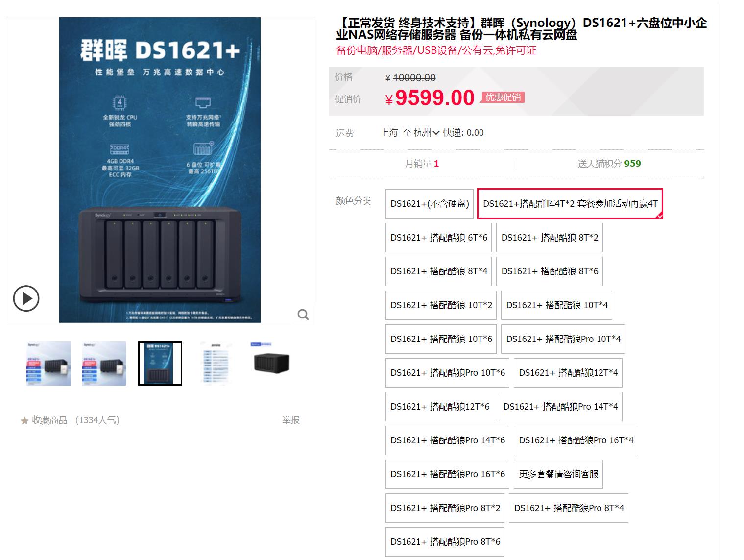Viewport: 744px width, 560px height.
Task: Click the 收藏商品 favorite link
Action: click(49, 420)
